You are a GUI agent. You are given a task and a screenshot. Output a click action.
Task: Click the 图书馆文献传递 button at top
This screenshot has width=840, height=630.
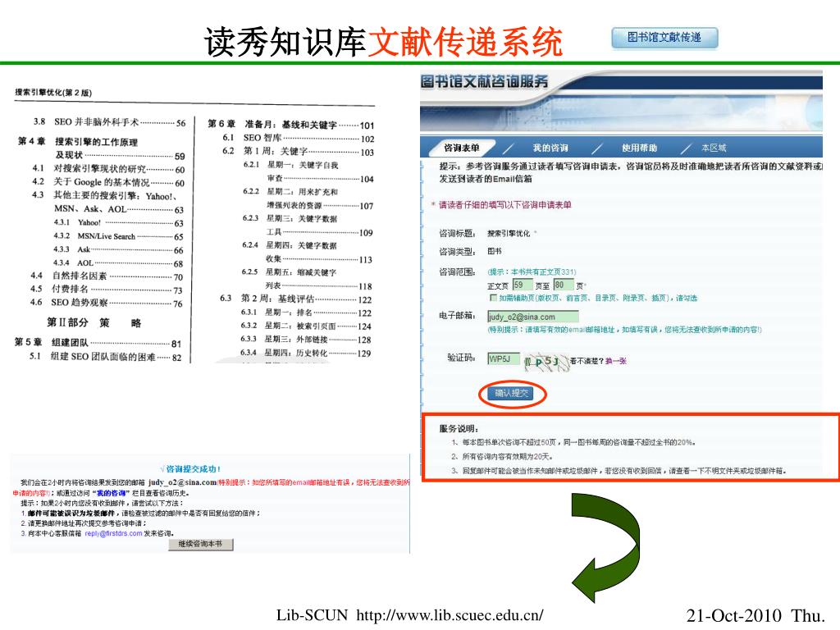(x=664, y=38)
